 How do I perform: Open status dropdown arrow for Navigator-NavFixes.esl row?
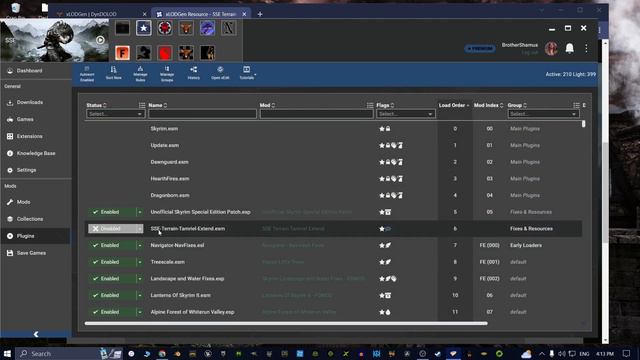coord(140,245)
